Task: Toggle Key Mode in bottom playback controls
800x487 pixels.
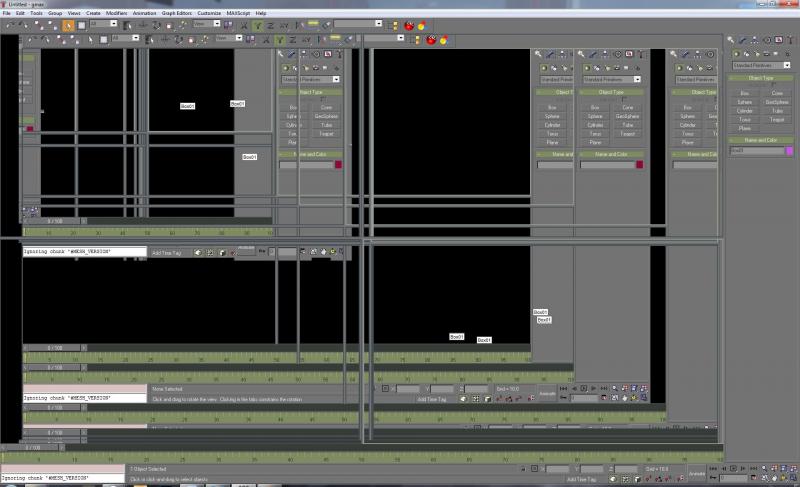Action: coord(713,478)
